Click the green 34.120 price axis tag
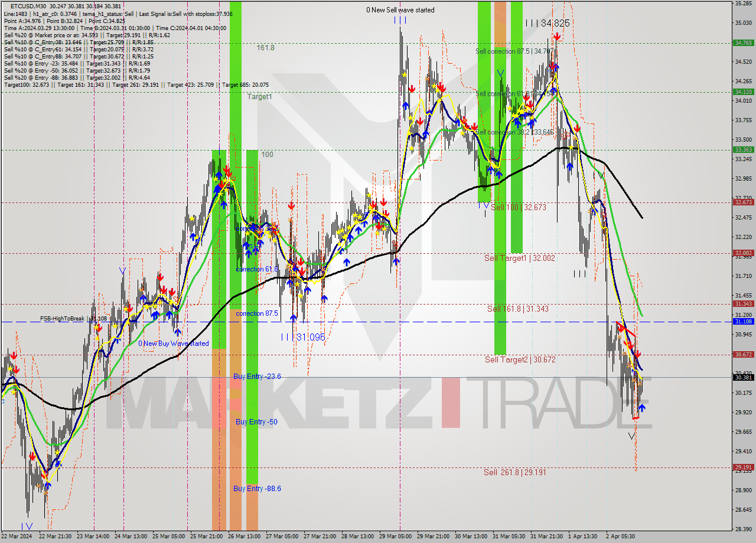 pyautogui.click(x=742, y=91)
